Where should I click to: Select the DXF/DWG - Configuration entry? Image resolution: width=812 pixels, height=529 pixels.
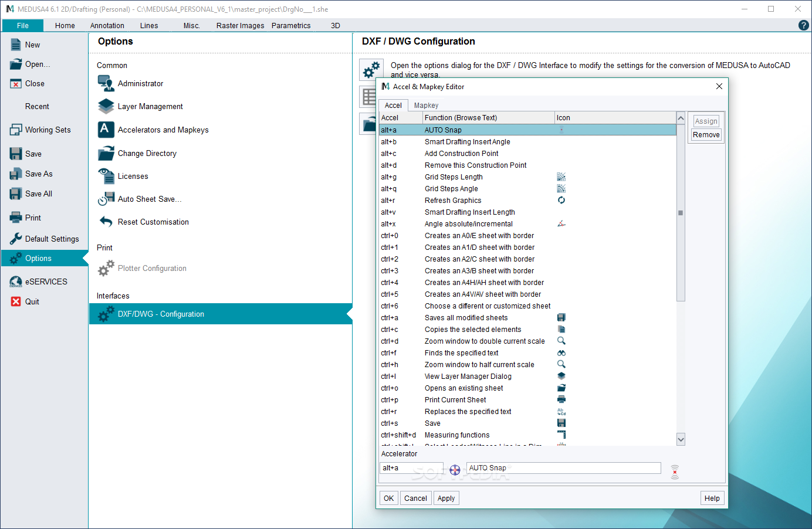tap(221, 314)
